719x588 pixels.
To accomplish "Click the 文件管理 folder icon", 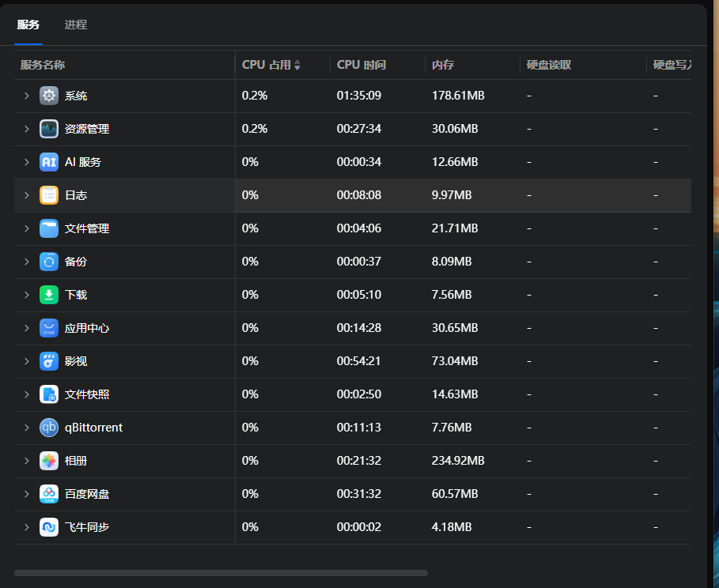I will click(48, 228).
